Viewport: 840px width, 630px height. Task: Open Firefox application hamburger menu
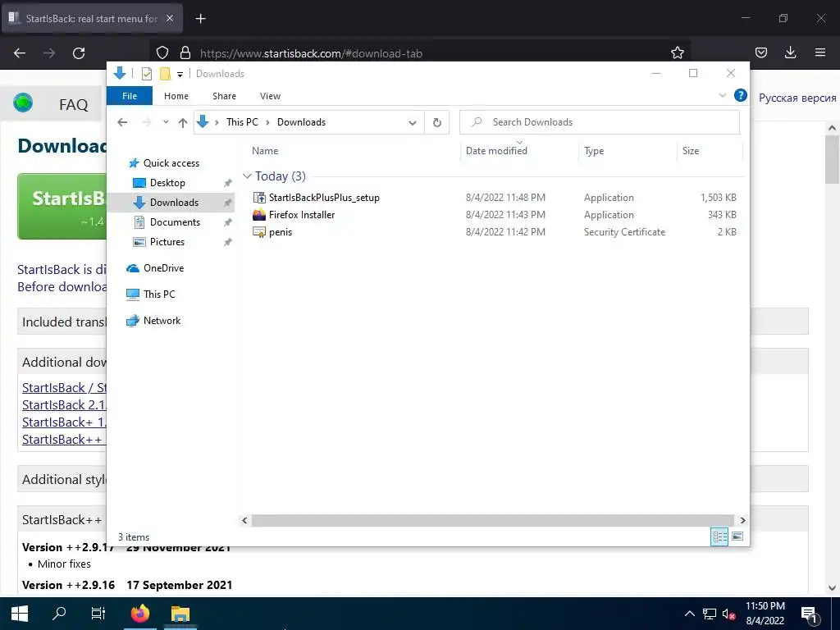(x=820, y=53)
